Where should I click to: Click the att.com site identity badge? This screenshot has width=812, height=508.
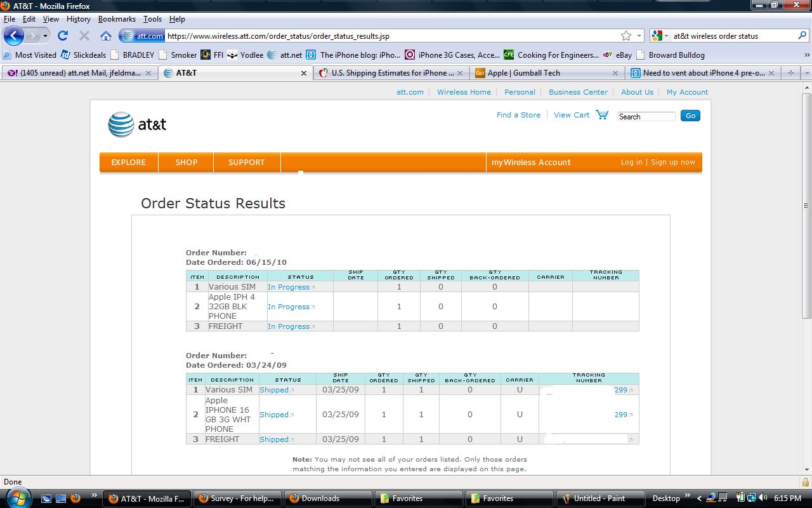pyautogui.click(x=143, y=36)
